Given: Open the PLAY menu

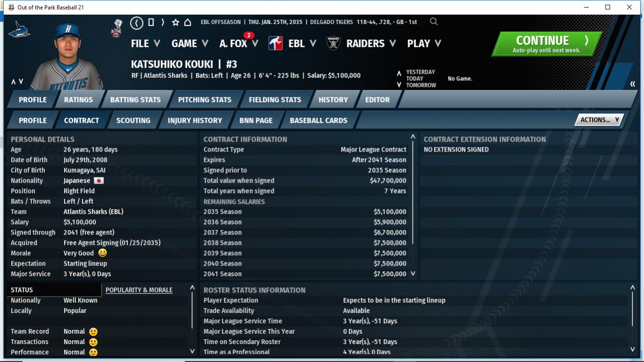Looking at the screenshot, I should 424,43.
